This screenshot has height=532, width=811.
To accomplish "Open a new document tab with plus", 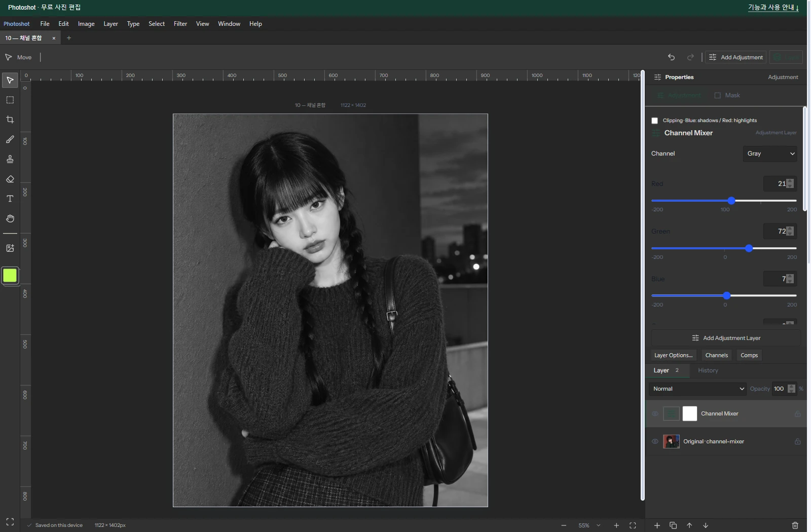I will pyautogui.click(x=69, y=38).
